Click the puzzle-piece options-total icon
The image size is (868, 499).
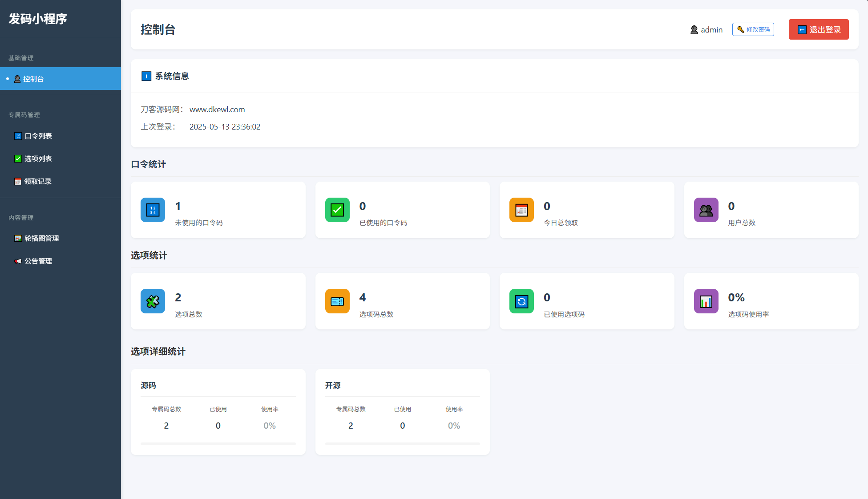153,301
